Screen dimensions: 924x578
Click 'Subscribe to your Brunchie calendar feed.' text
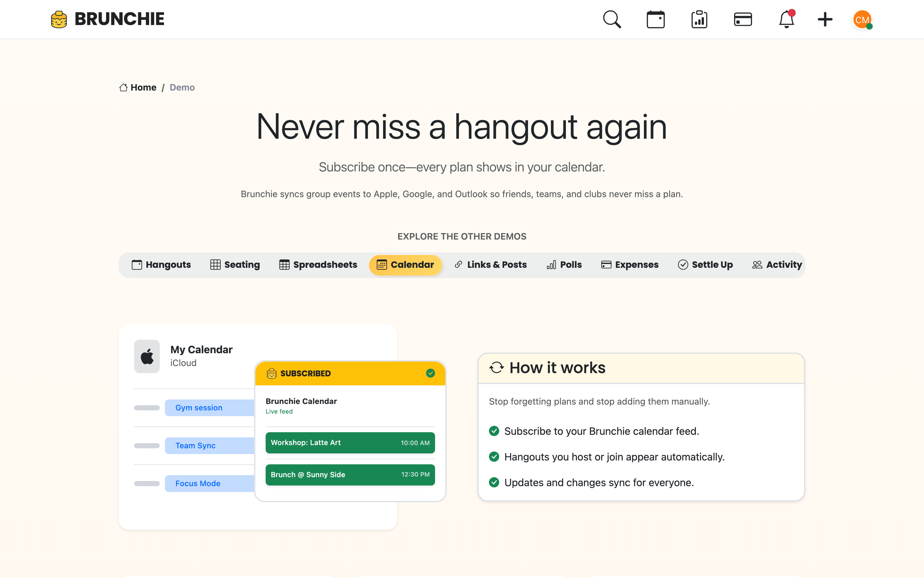point(602,431)
